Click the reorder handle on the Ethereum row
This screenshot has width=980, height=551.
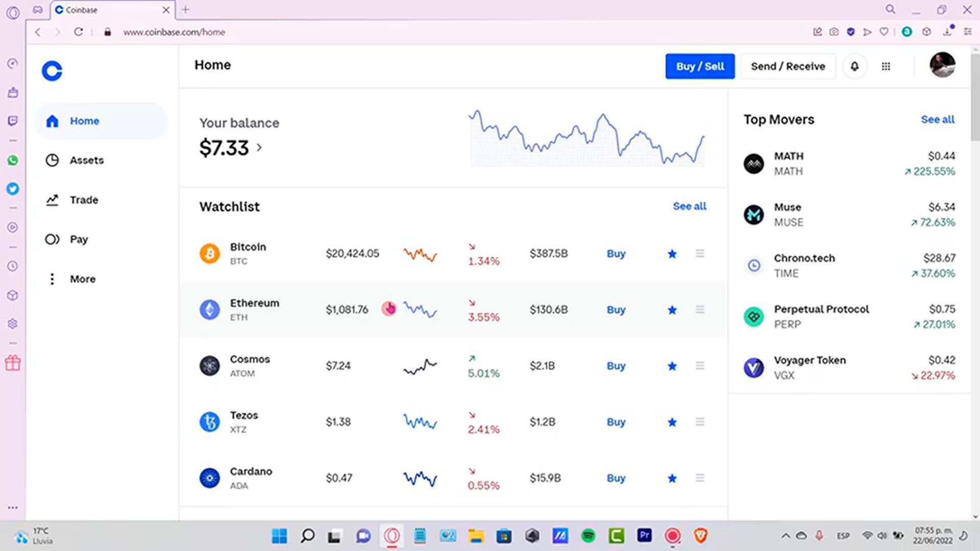tap(700, 310)
